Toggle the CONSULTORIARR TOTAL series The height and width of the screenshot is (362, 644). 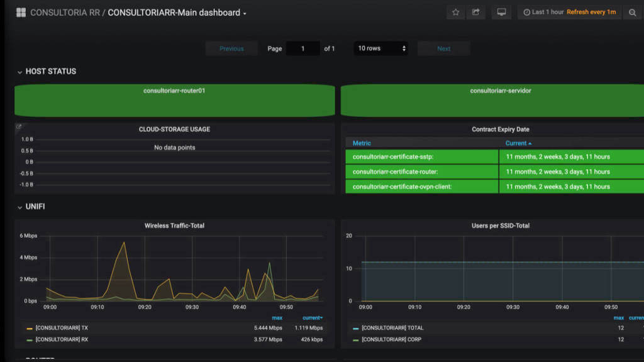tap(392, 328)
